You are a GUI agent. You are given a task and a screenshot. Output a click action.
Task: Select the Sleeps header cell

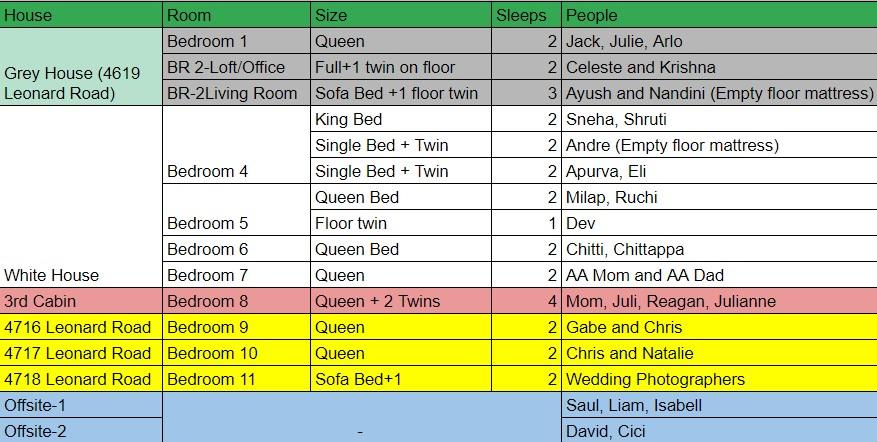[526, 15]
